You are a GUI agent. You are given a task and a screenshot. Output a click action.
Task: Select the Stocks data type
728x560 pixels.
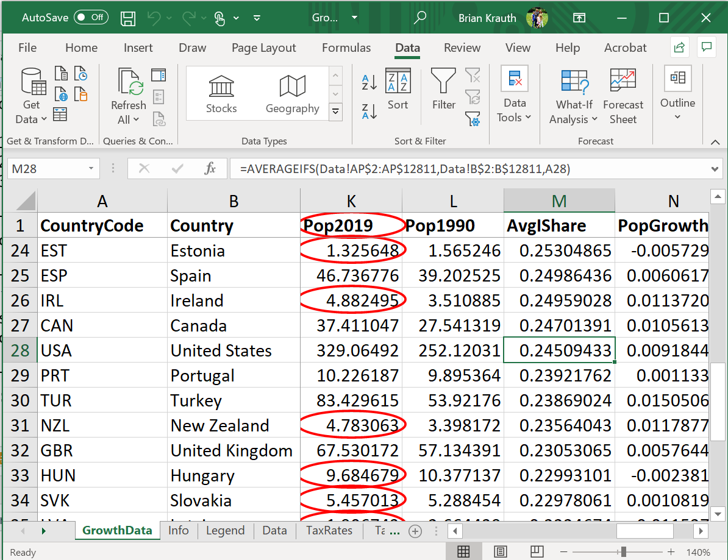click(221, 93)
